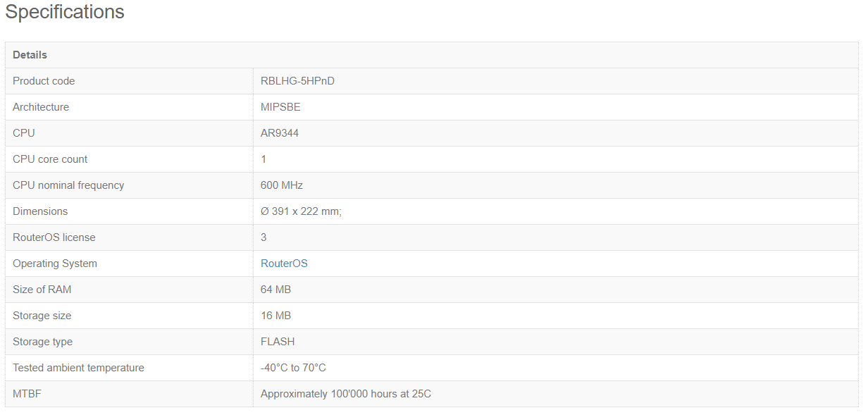Select the Approximately 100'000 hours value
This screenshot has width=868, height=415.
click(346, 394)
